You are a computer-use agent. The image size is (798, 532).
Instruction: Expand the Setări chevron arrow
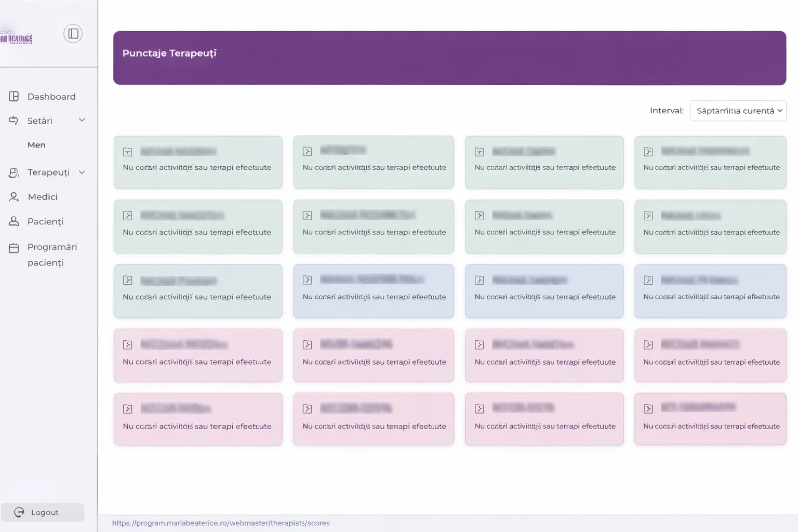[x=82, y=120]
